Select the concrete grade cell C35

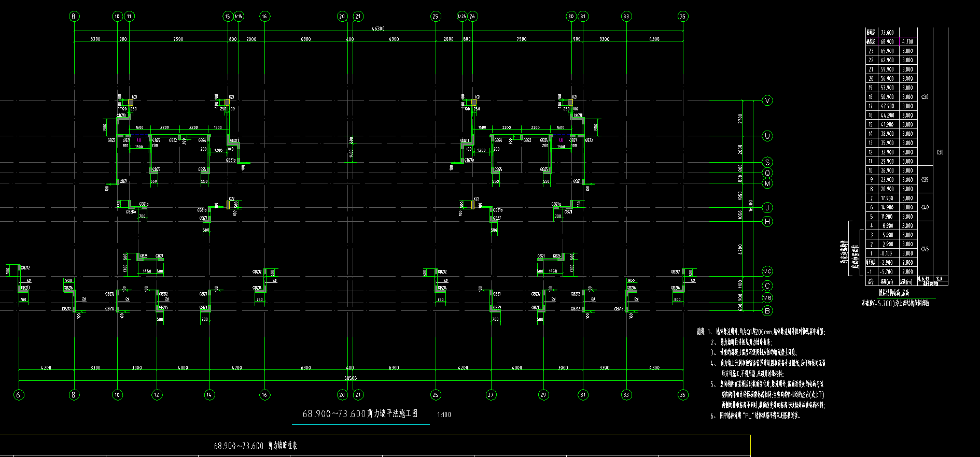pyautogui.click(x=925, y=180)
